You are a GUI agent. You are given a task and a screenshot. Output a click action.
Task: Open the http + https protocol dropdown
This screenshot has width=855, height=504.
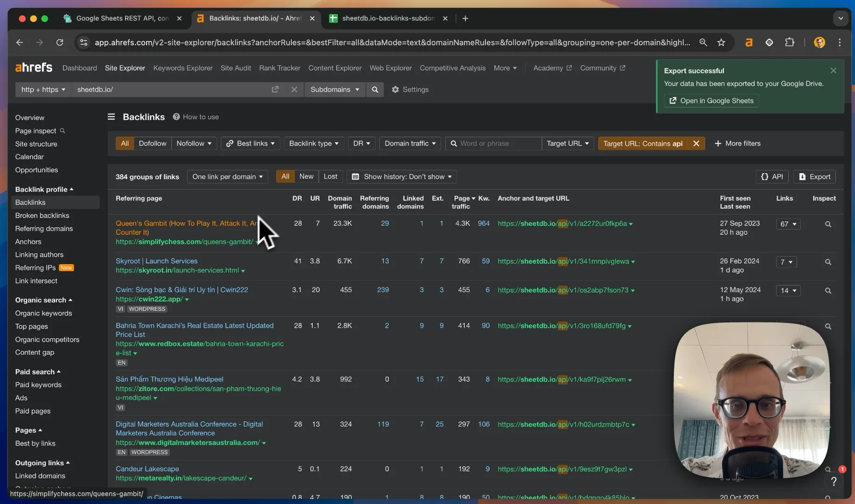(43, 90)
